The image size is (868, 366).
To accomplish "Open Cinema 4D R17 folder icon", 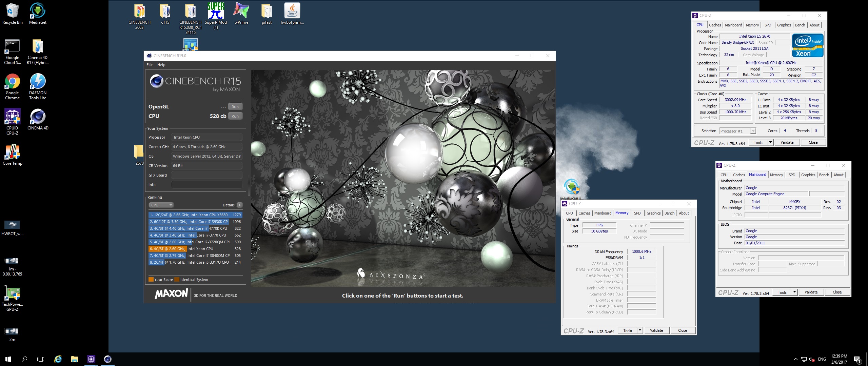I will (x=38, y=52).
